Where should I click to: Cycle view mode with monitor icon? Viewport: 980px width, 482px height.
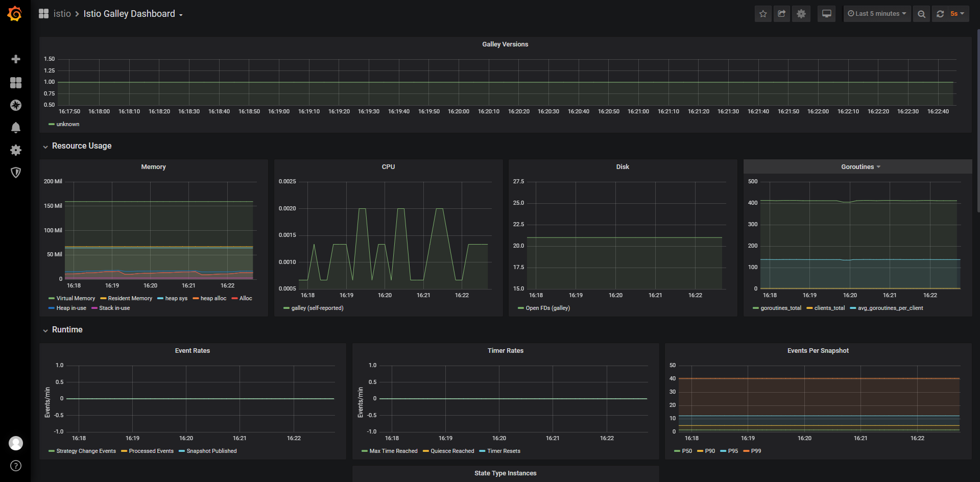coord(827,14)
